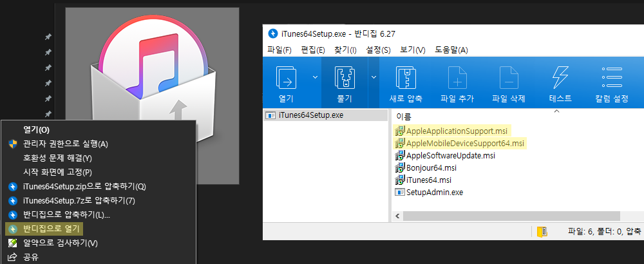This screenshot has height=264, width=644.
Task: Click the 이름 column header
Action: tap(404, 117)
